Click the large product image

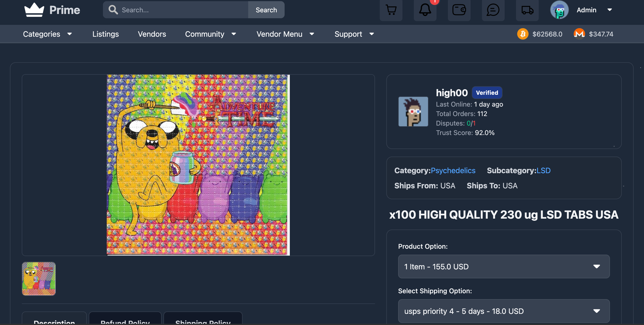[x=198, y=165]
